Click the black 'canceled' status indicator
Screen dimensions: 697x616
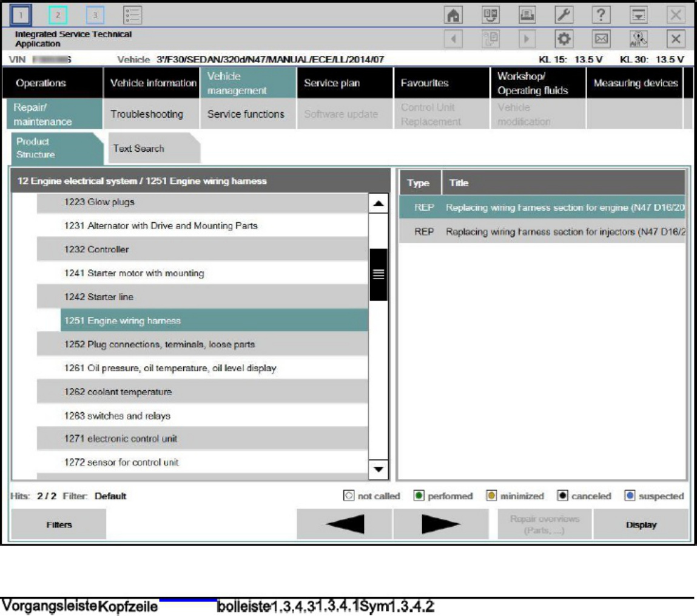click(x=562, y=495)
